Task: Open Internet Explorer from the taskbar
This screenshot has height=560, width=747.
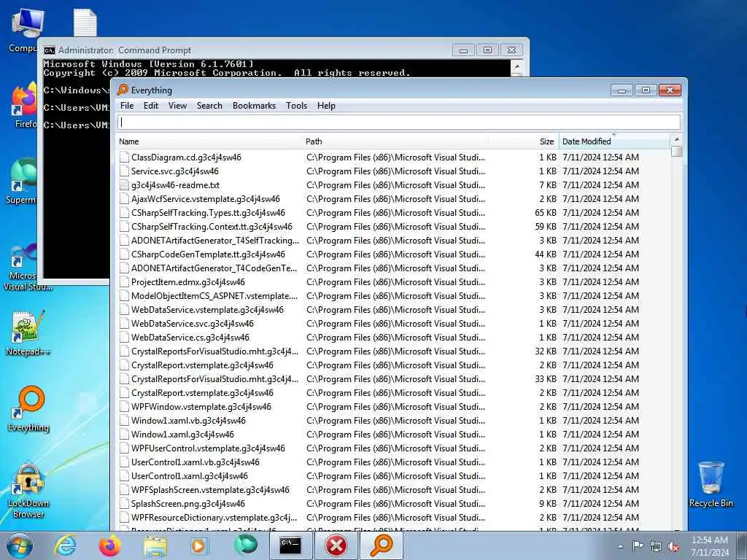Action: (x=65, y=545)
